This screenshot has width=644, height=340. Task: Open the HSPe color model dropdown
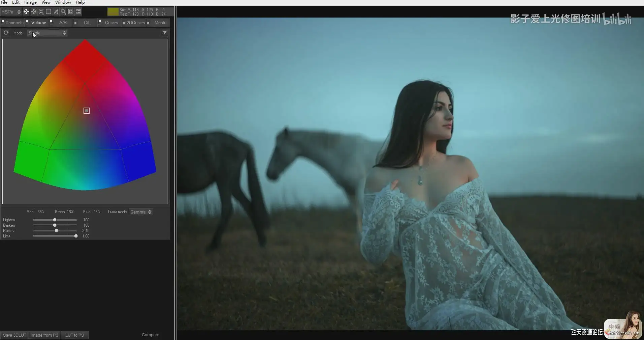pos(11,12)
